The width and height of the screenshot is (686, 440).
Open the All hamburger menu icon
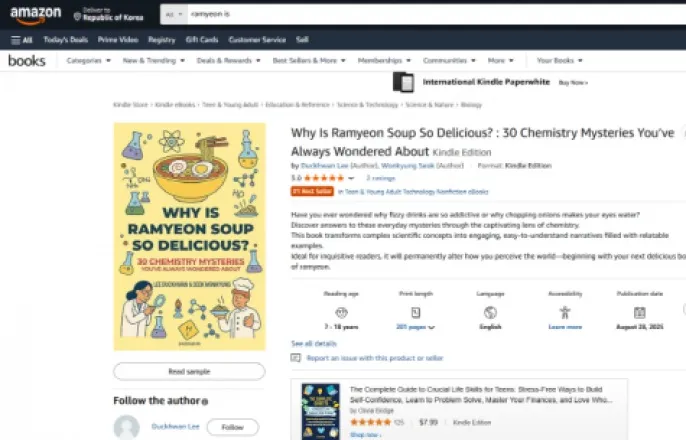point(16,40)
